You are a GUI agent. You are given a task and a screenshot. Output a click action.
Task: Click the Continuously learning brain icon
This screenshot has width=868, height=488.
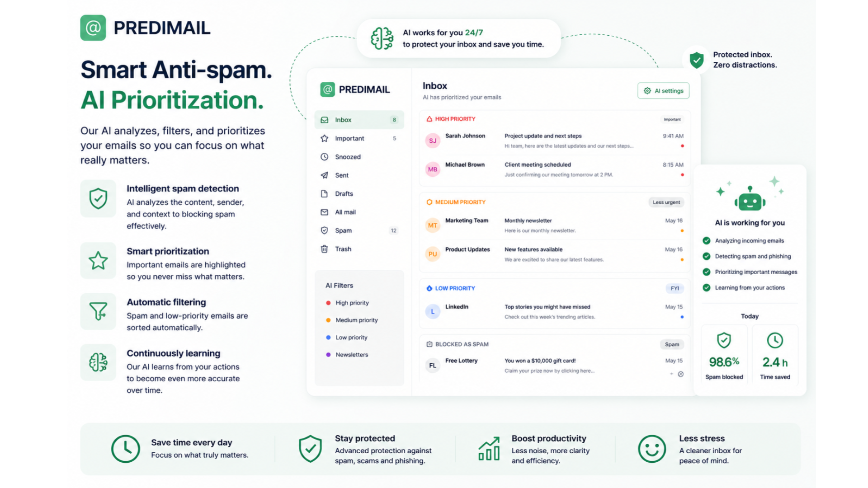click(98, 362)
